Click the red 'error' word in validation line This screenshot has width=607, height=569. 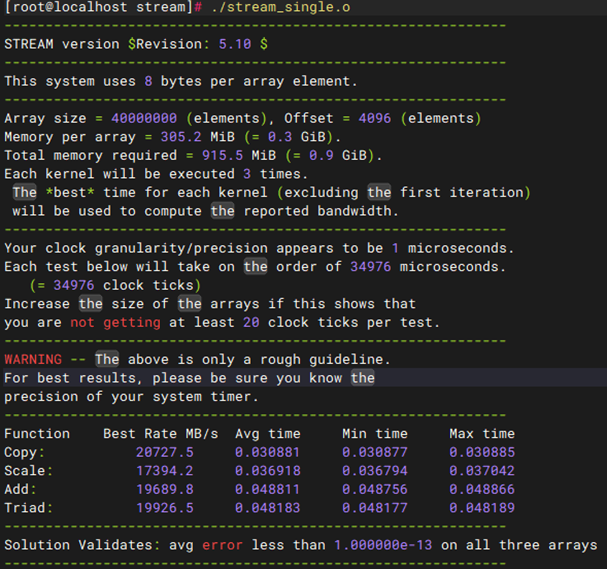click(222, 545)
